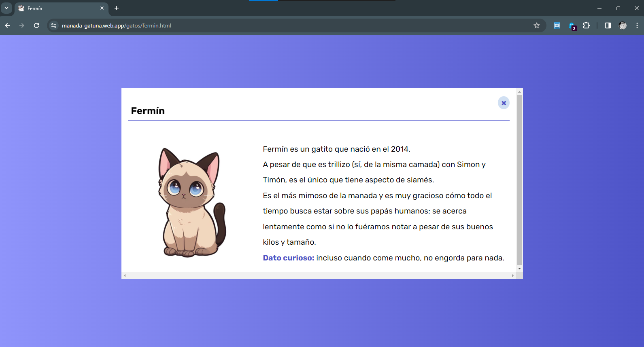The width and height of the screenshot is (644, 347).
Task: Restore down the browser window
Action: [618, 8]
